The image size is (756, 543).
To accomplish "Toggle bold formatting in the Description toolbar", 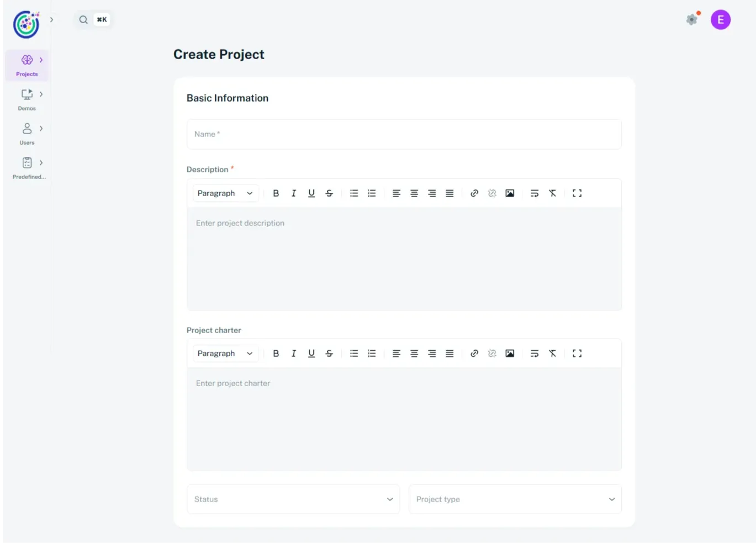I will coord(276,193).
